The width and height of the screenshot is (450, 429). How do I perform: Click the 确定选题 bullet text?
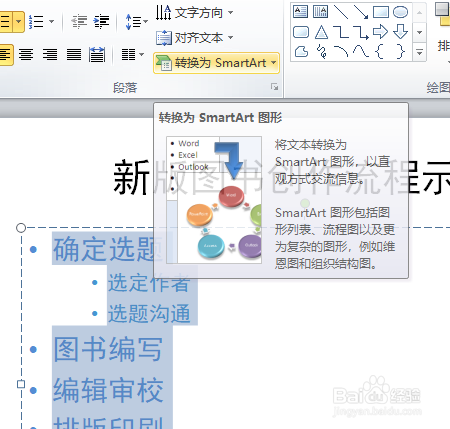click(107, 249)
